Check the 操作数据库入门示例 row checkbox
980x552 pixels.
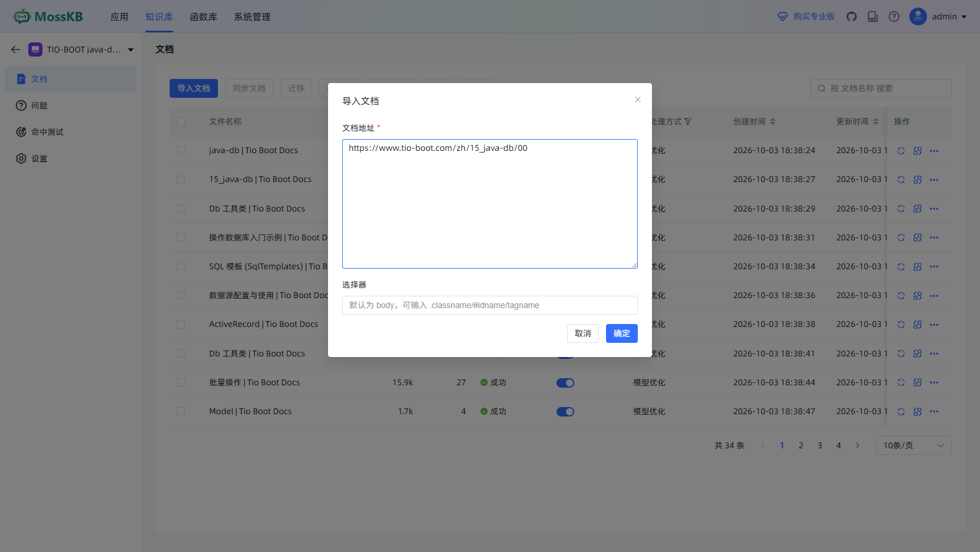pyautogui.click(x=181, y=237)
